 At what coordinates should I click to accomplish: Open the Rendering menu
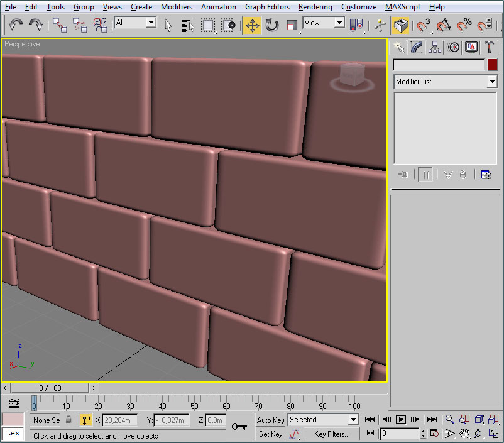315,7
